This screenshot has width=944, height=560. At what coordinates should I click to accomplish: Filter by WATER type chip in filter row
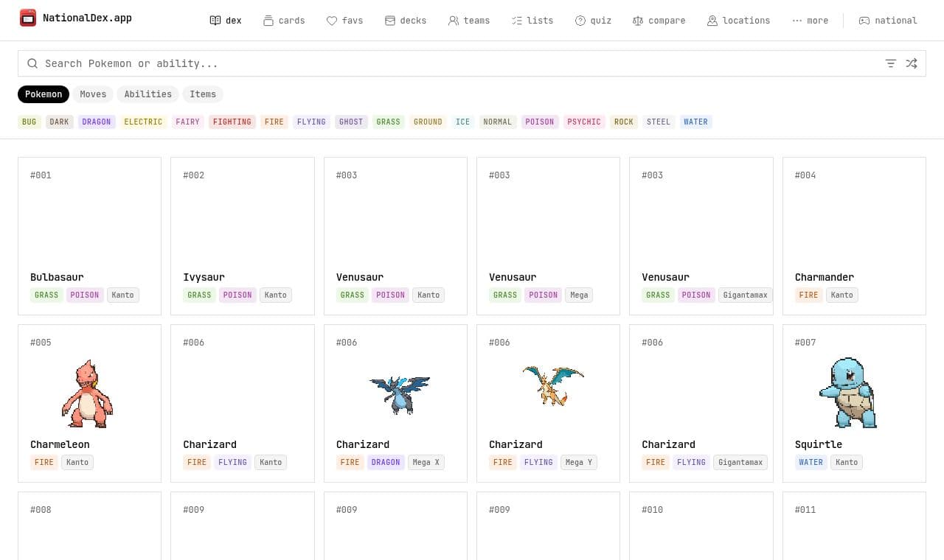[x=695, y=122]
